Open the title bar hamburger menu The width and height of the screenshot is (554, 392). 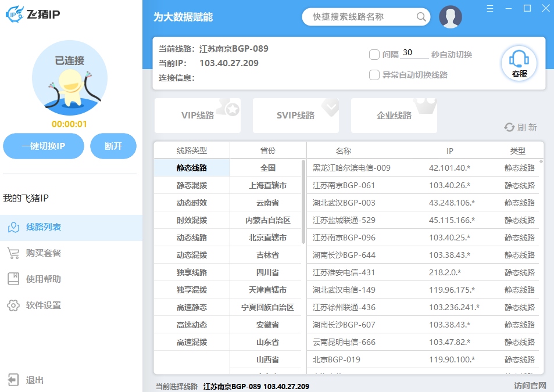[x=490, y=8]
